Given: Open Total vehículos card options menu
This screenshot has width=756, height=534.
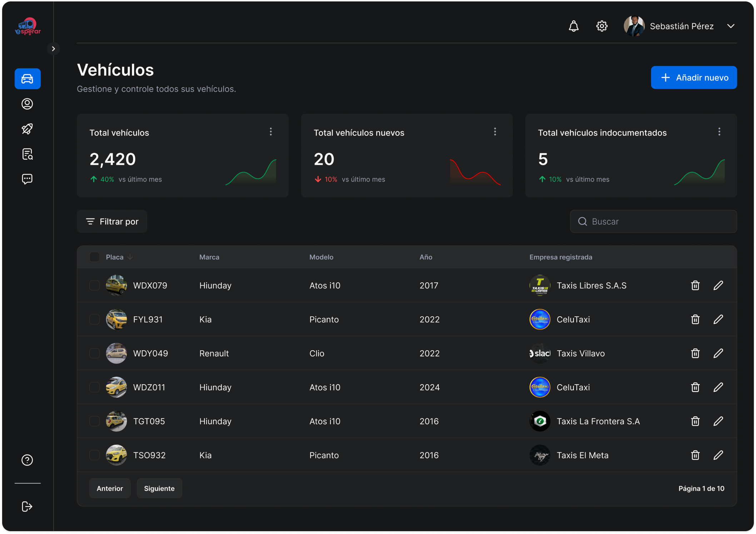Looking at the screenshot, I should click(x=271, y=132).
